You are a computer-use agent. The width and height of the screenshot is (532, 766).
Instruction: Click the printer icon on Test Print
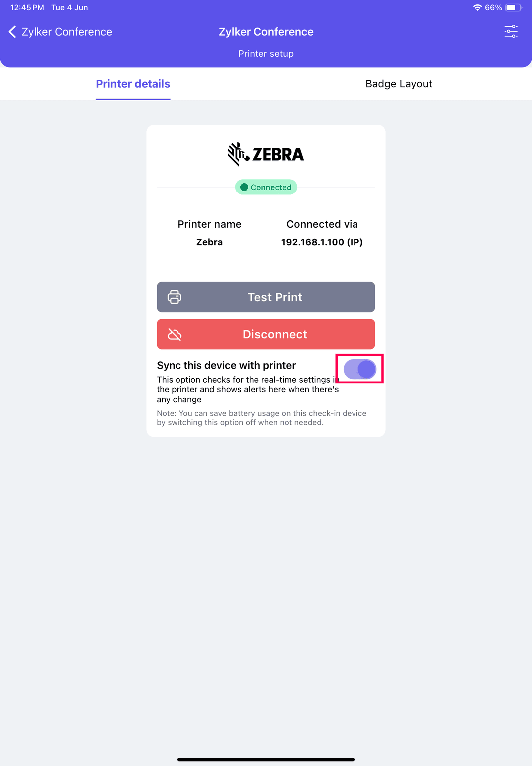point(175,297)
